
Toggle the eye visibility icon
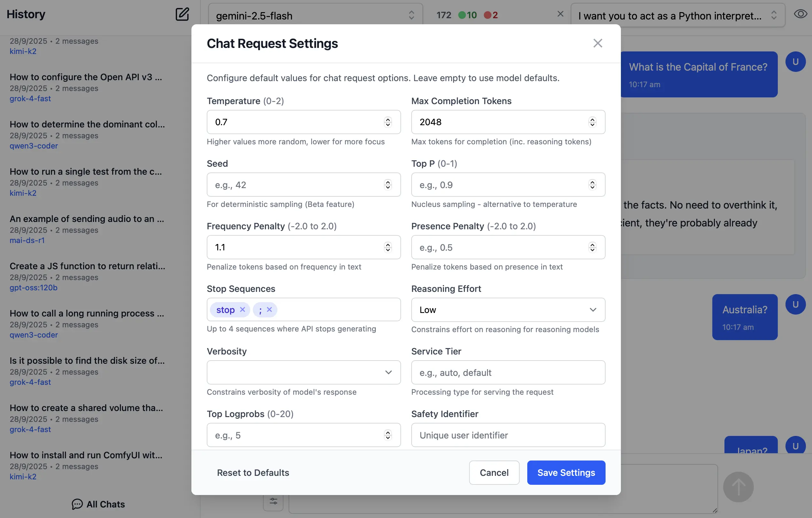(800, 14)
